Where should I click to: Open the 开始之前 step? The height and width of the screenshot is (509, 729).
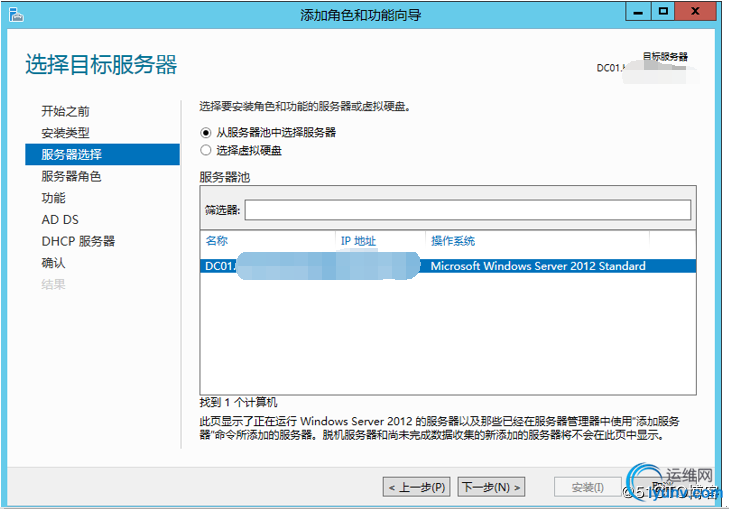[65, 111]
